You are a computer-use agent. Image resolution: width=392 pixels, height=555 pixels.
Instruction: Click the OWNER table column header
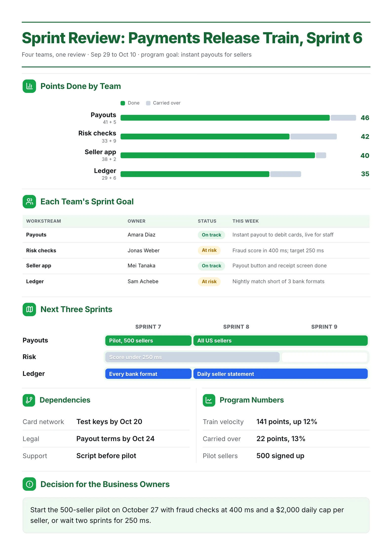click(x=137, y=221)
